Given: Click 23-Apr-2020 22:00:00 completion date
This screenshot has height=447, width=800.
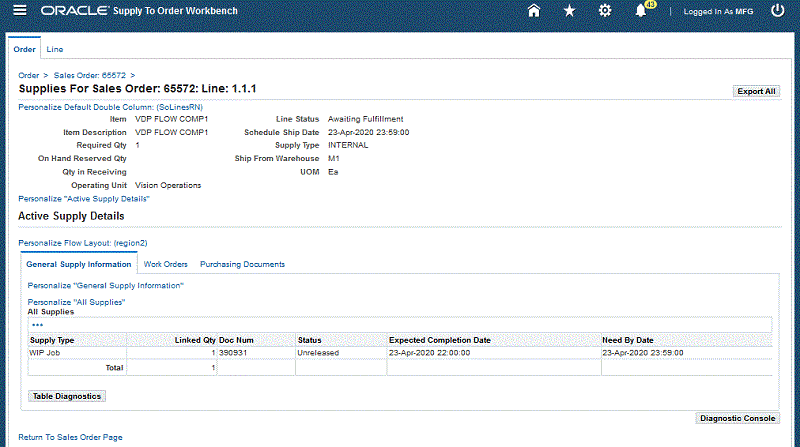Looking at the screenshot, I should pos(430,353).
